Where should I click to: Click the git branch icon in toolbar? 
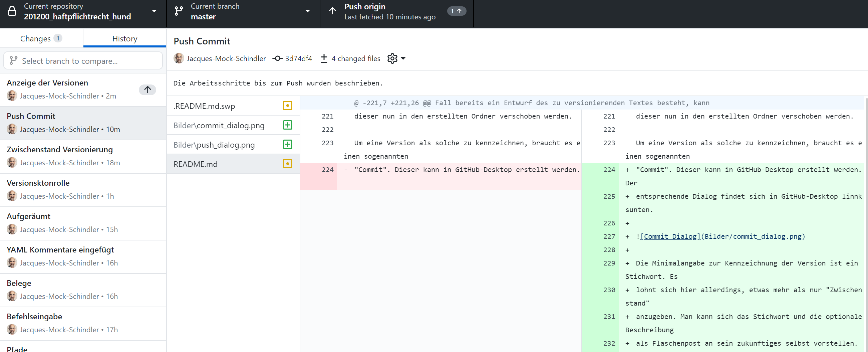pyautogui.click(x=179, y=11)
